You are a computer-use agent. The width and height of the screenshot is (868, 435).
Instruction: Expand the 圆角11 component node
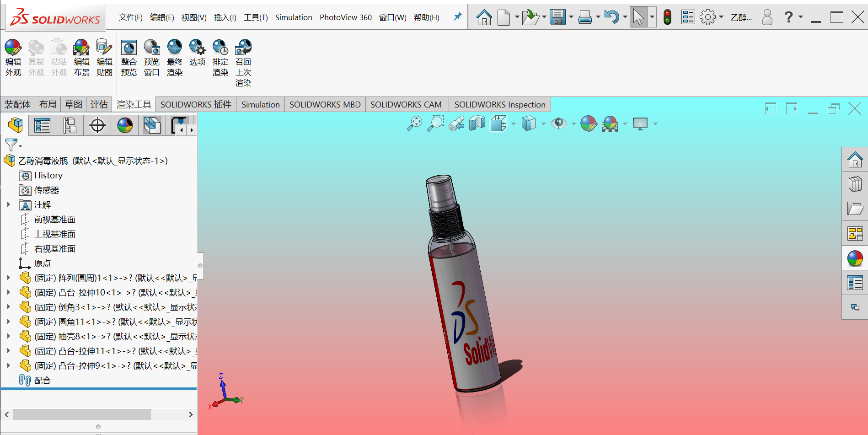pos(9,322)
